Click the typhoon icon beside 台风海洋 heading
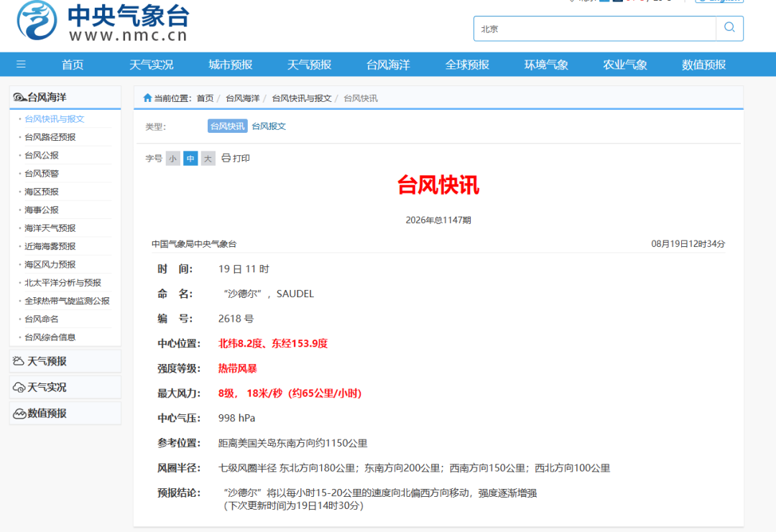 19,98
